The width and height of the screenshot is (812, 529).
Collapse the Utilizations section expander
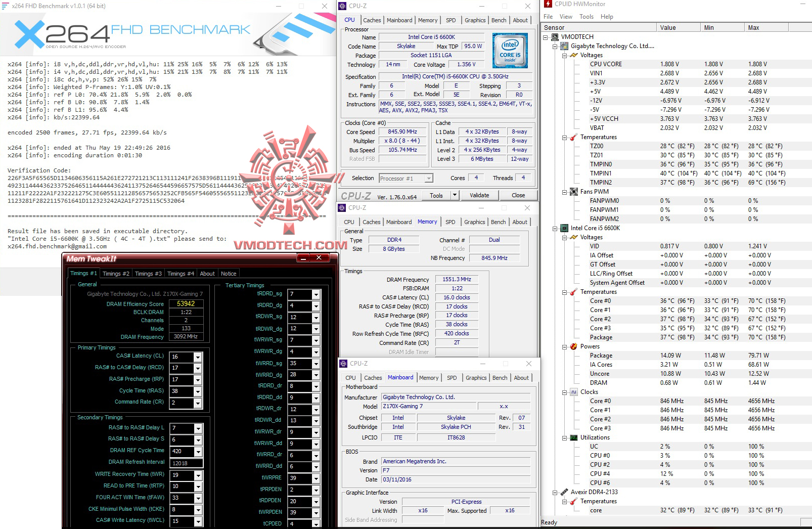[564, 437]
